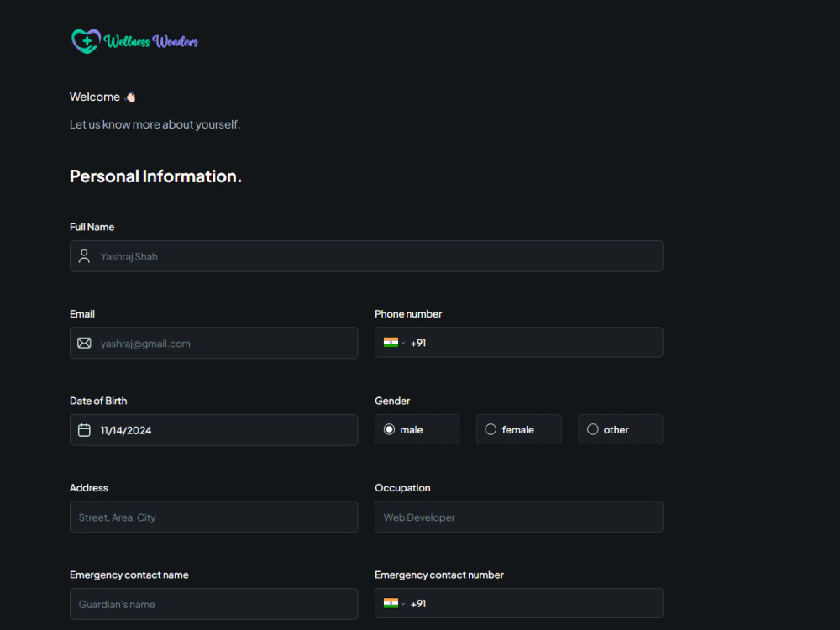Focus the Occupation input field

click(x=518, y=517)
